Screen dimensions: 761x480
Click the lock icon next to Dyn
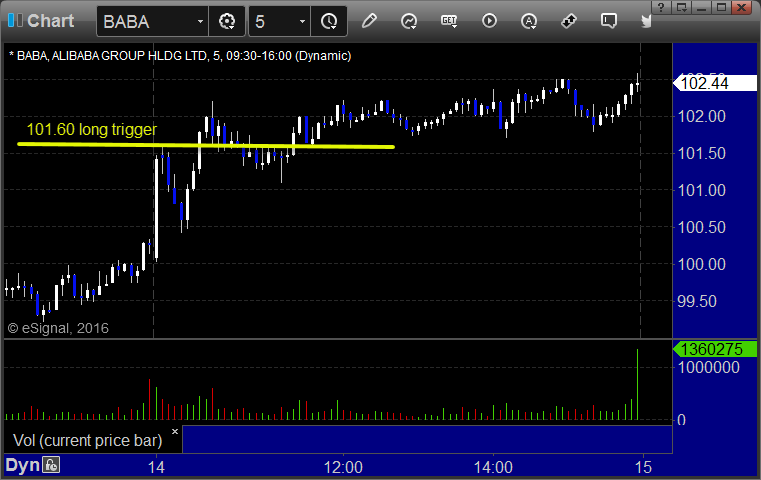coord(51,465)
